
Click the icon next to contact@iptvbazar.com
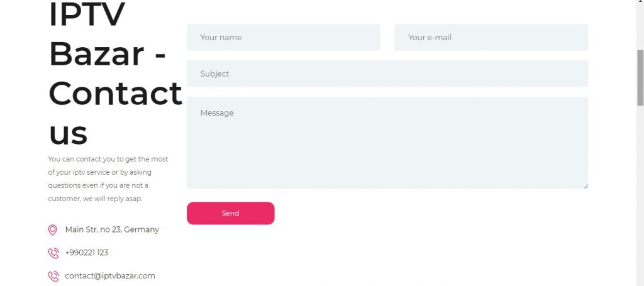pos(53,276)
